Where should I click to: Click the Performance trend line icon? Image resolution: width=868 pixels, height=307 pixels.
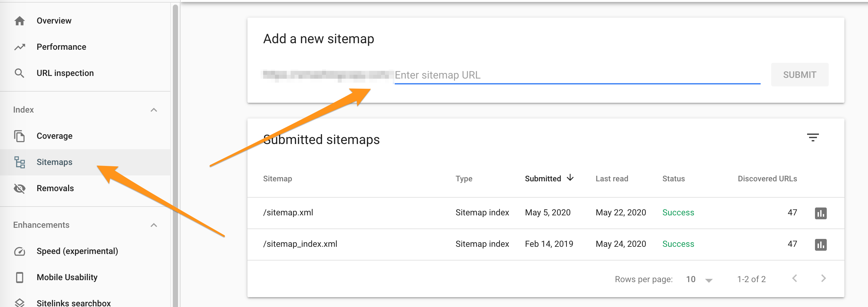point(20,47)
